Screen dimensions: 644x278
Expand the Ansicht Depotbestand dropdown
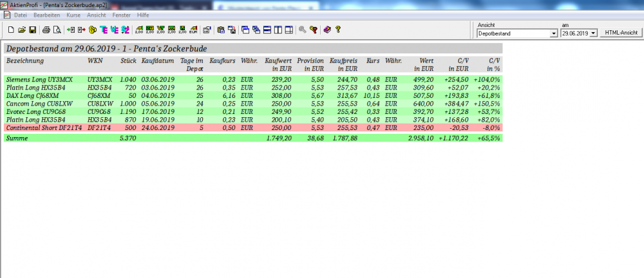pyautogui.click(x=554, y=33)
